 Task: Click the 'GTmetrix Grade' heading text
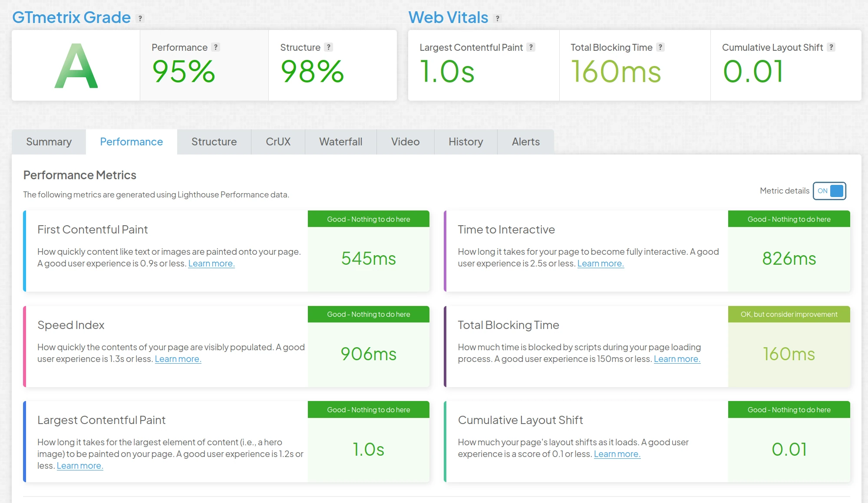point(71,17)
